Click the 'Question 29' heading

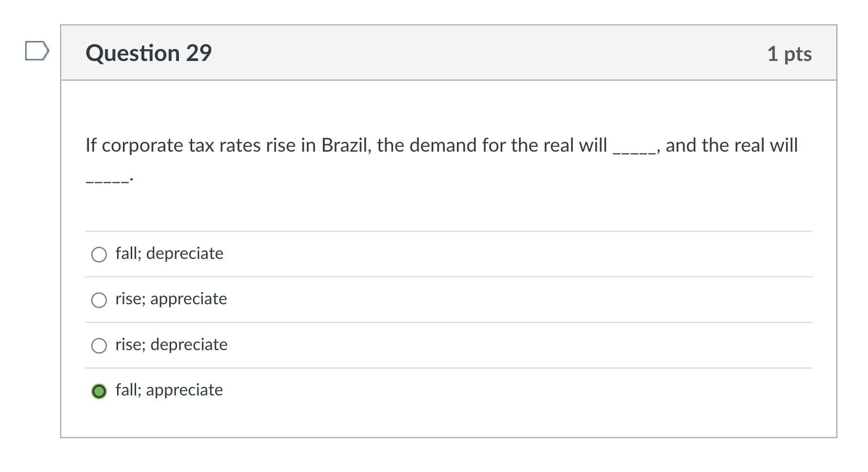149,53
